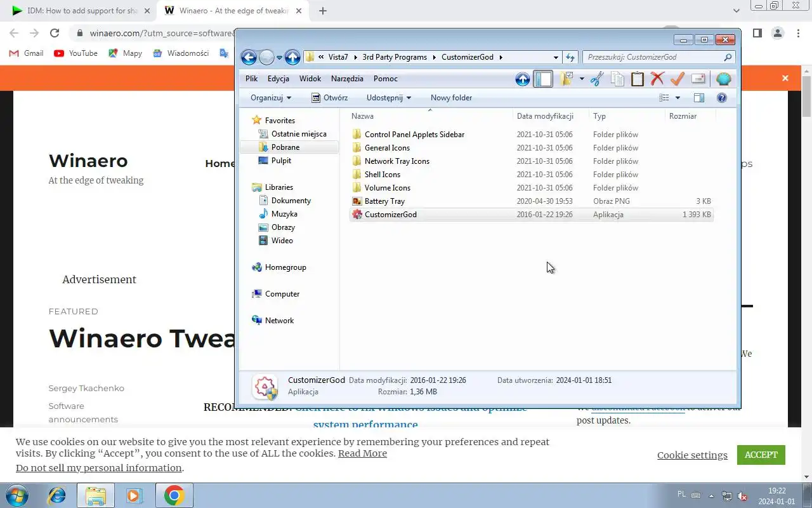Click the Otwórz button
This screenshot has width=812, height=508.
point(329,98)
